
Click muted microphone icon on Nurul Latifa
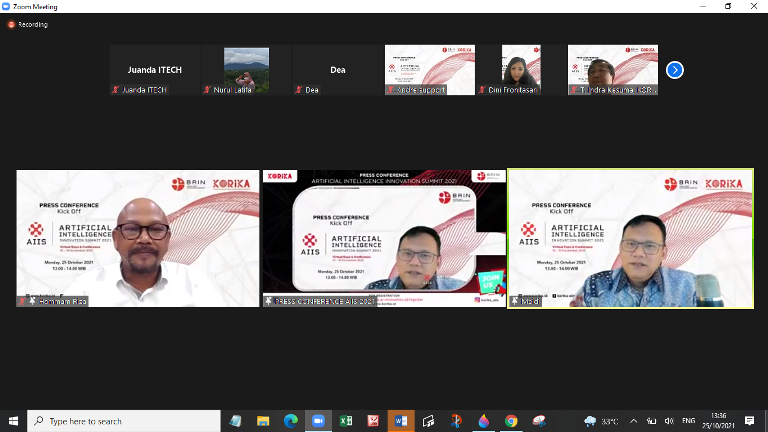[x=207, y=90]
